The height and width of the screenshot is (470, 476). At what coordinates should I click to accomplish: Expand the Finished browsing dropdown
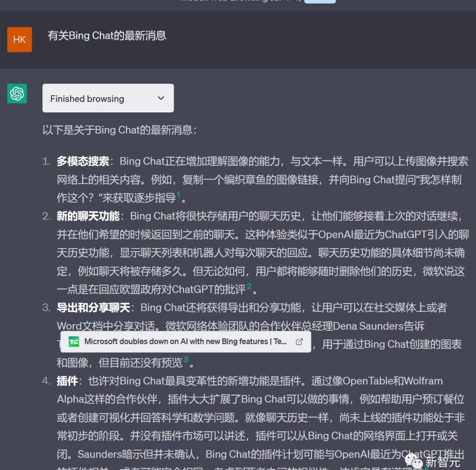click(108, 98)
